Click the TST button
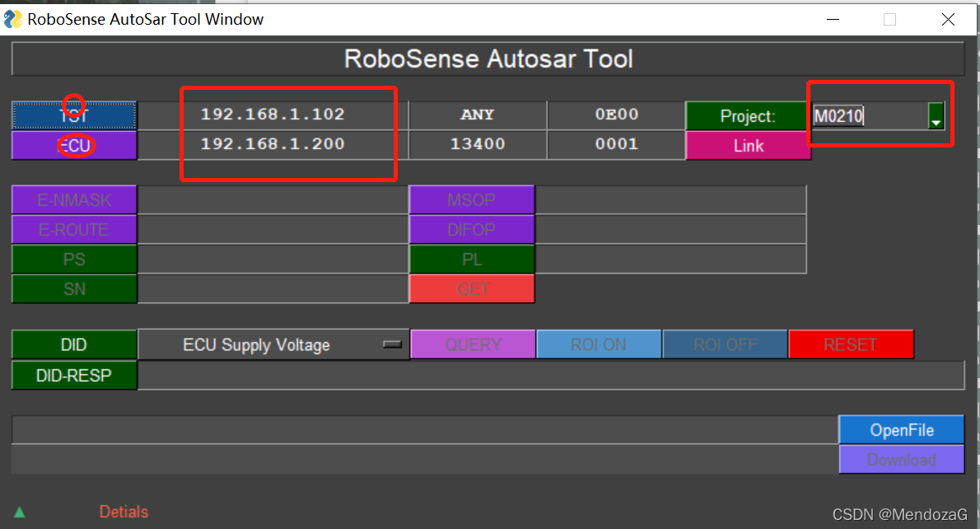Screen dimensions: 980x529 74,115
